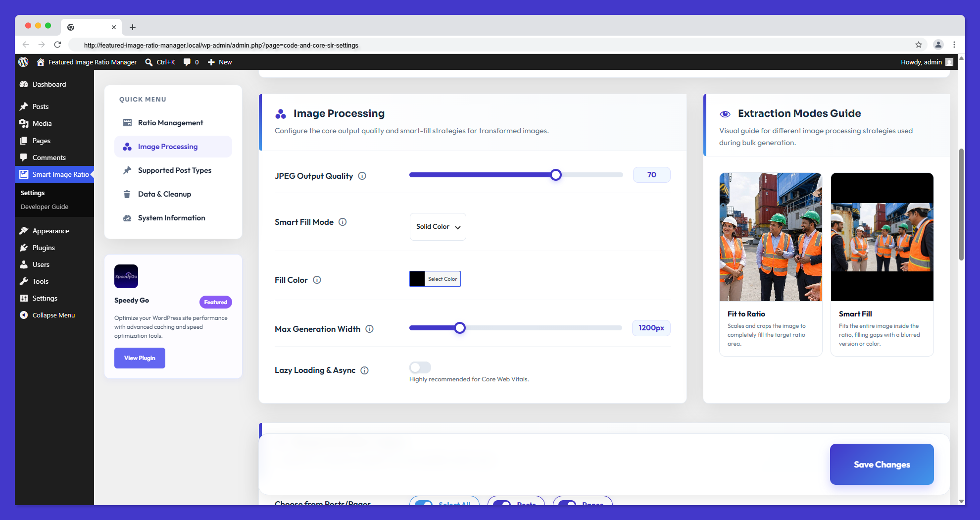The height and width of the screenshot is (520, 980).
Task: Click the Posts pin icon in sidebar
Action: (24, 106)
